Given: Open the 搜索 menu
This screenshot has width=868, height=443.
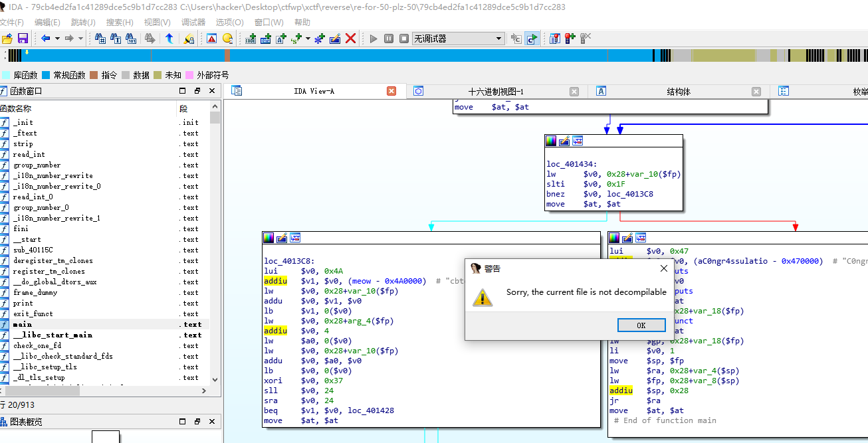Looking at the screenshot, I should point(120,22).
